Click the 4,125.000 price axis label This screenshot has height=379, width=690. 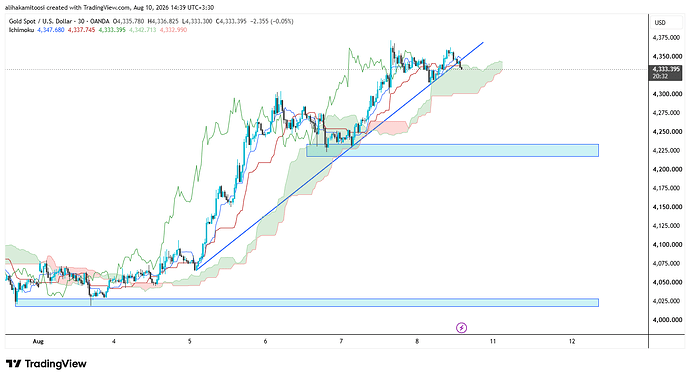tap(666, 226)
